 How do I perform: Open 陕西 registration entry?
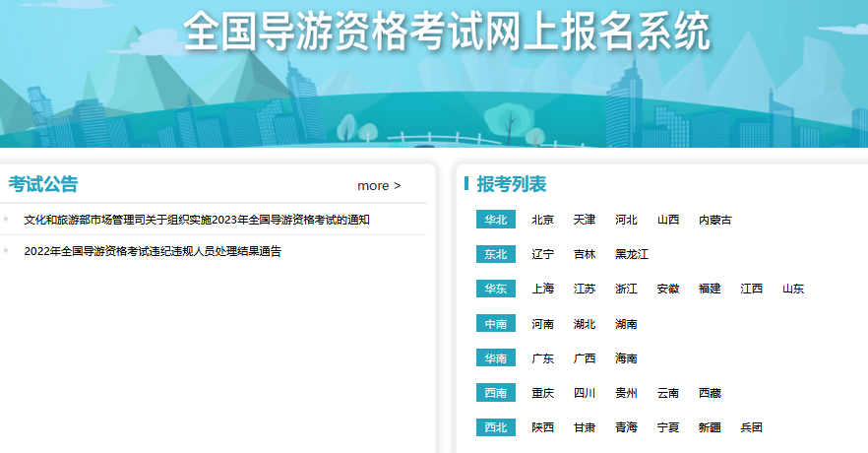(542, 427)
